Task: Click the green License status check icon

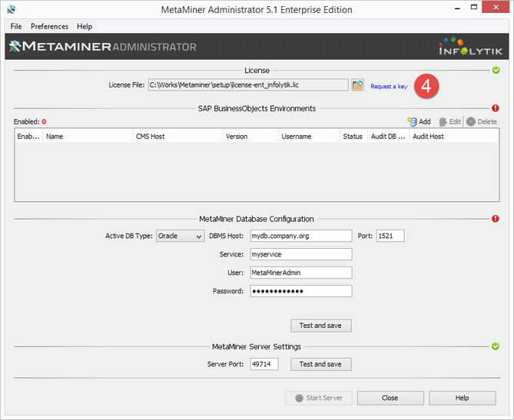Action: (x=496, y=70)
